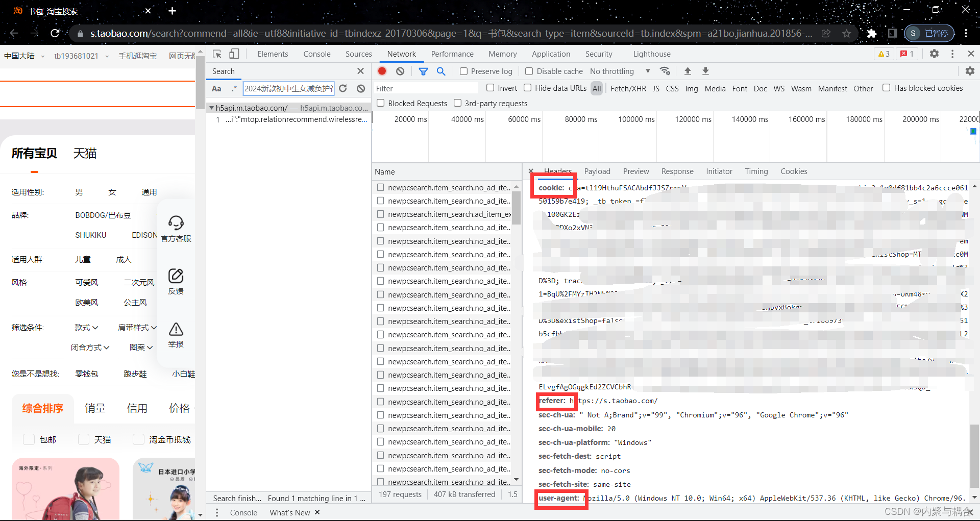Open the network search magnifier
The height and width of the screenshot is (521, 980).
441,71
